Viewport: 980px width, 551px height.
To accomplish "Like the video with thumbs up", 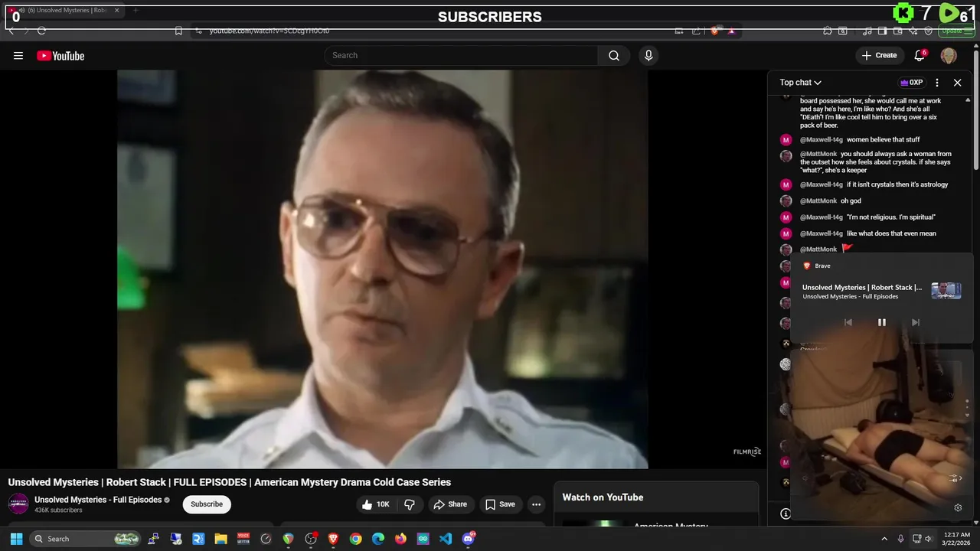I will (x=376, y=504).
